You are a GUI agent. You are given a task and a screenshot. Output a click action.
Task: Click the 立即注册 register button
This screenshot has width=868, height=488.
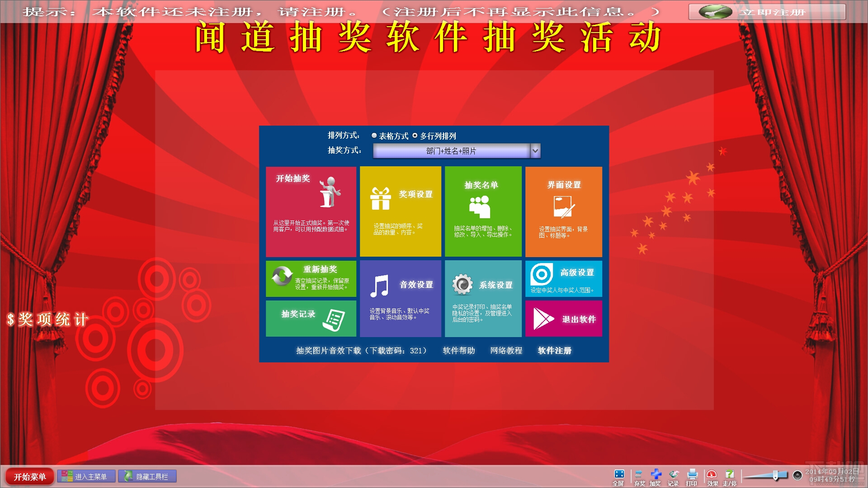(x=767, y=12)
